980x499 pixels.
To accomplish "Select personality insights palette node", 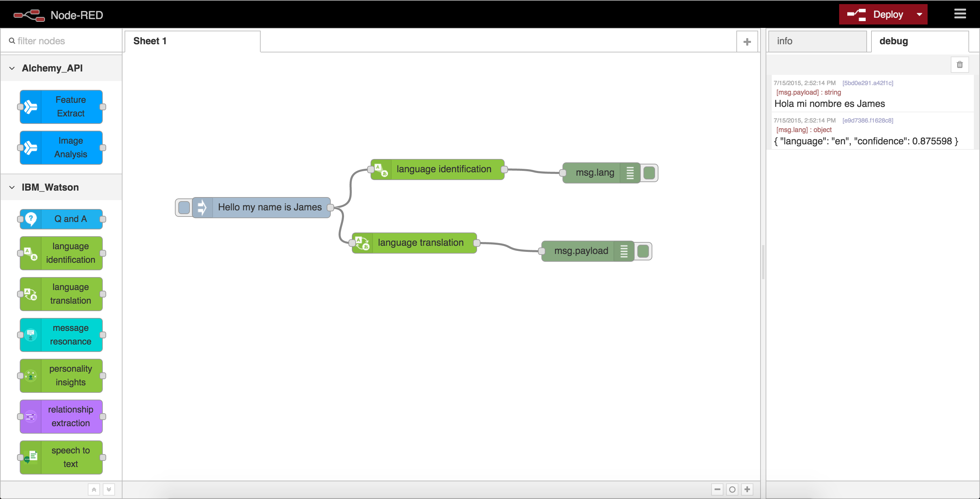I will pos(61,375).
